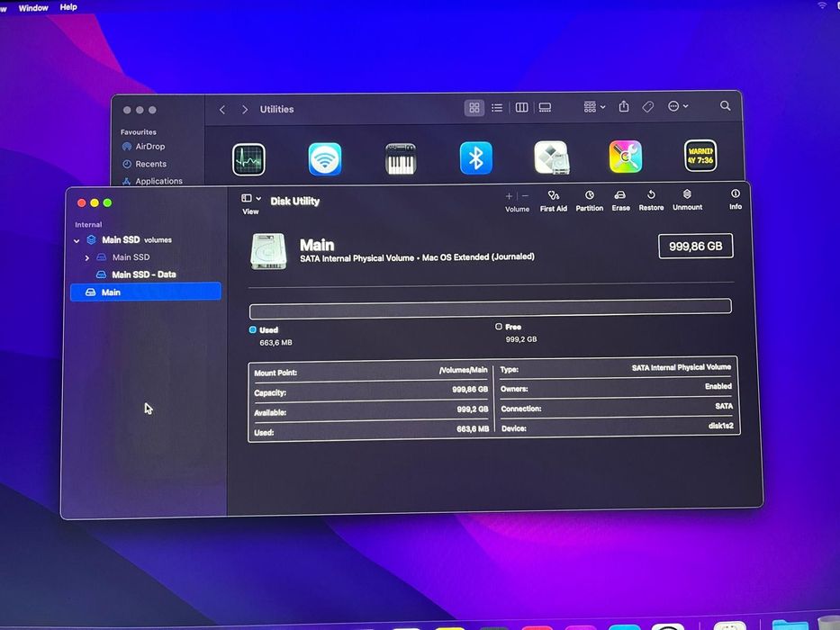Screen dimensions: 840x630
Task: Switch Finder to gallery view
Action: pos(545,108)
